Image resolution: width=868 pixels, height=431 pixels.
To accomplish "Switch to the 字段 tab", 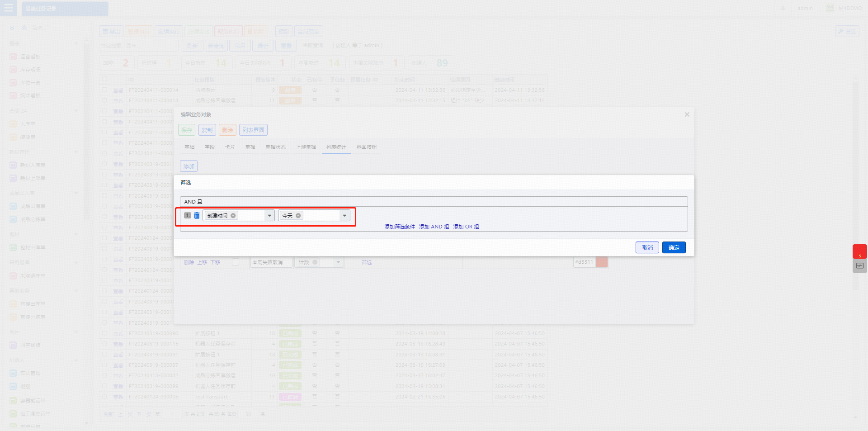I will click(x=210, y=147).
